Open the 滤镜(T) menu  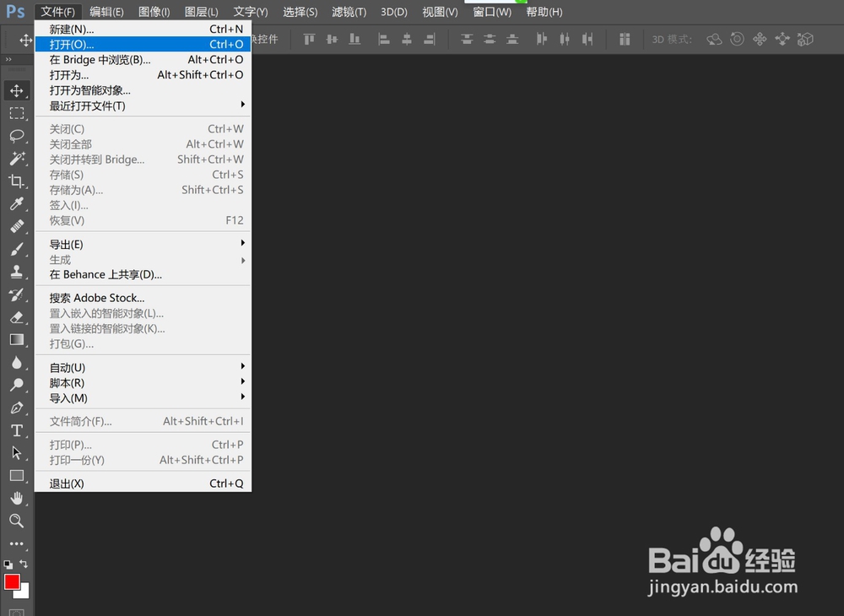pos(349,12)
